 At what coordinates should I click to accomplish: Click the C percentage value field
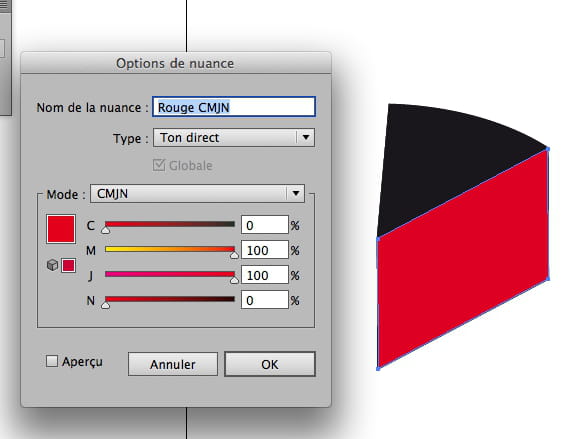265,225
